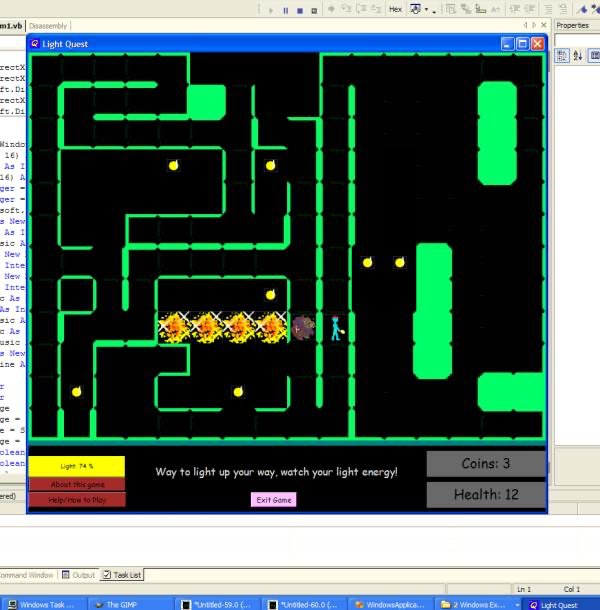Click the Light Quest taskbar button
600x610 pixels.
561,605
